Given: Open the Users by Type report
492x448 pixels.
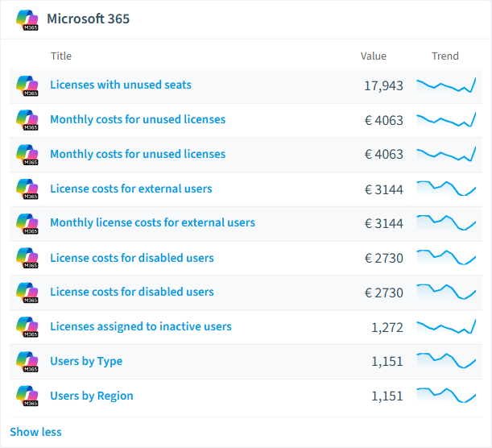Looking at the screenshot, I should (x=86, y=361).
